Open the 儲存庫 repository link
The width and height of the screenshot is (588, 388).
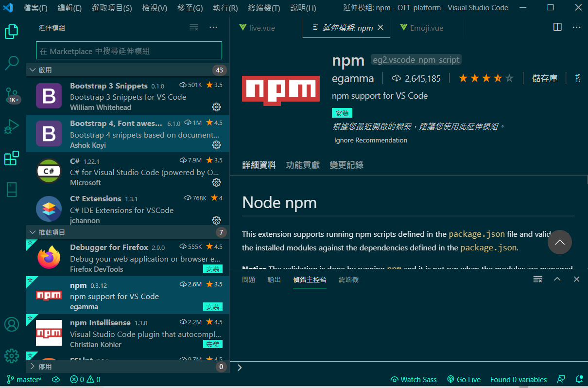pyautogui.click(x=545, y=78)
